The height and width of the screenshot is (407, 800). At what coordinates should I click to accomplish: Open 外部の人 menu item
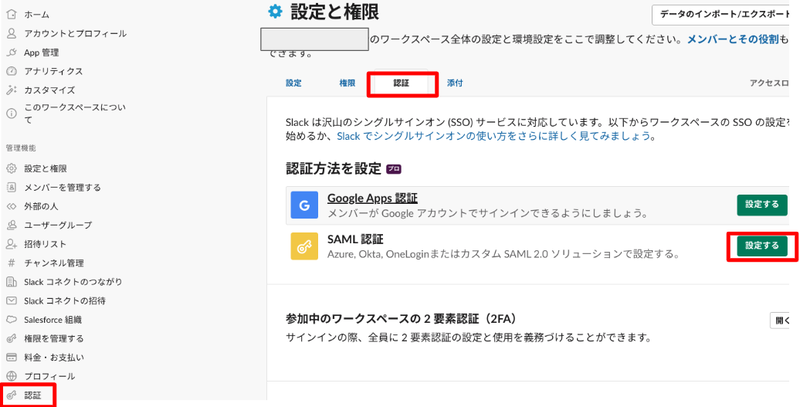(x=41, y=206)
